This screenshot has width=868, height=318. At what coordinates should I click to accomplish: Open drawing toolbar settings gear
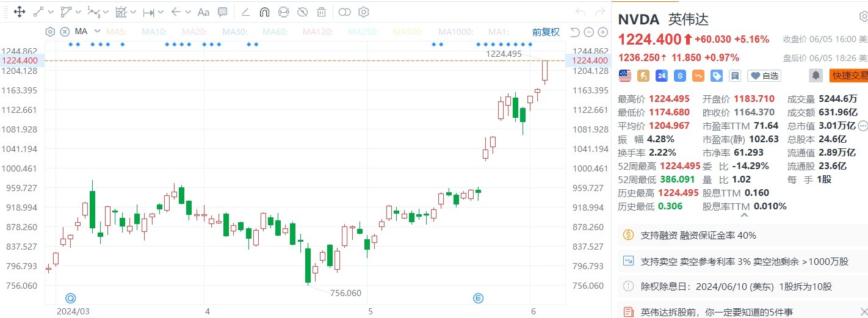[363, 12]
